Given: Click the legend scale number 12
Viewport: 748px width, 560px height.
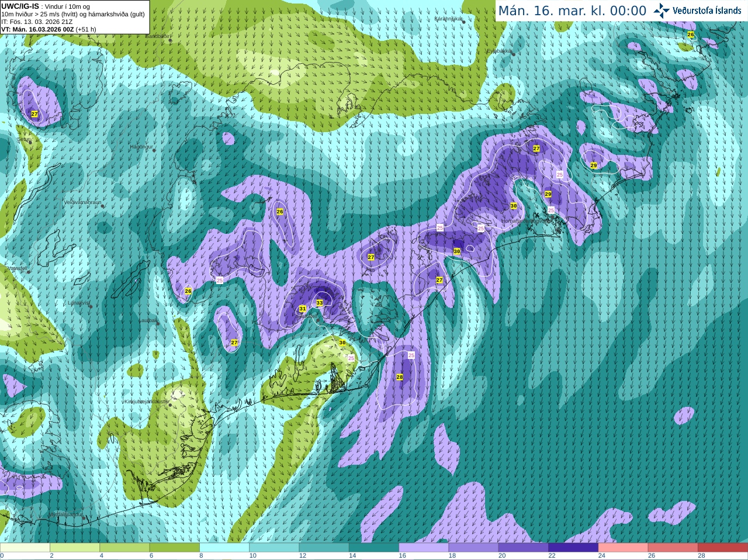Looking at the screenshot, I should (302, 556).
